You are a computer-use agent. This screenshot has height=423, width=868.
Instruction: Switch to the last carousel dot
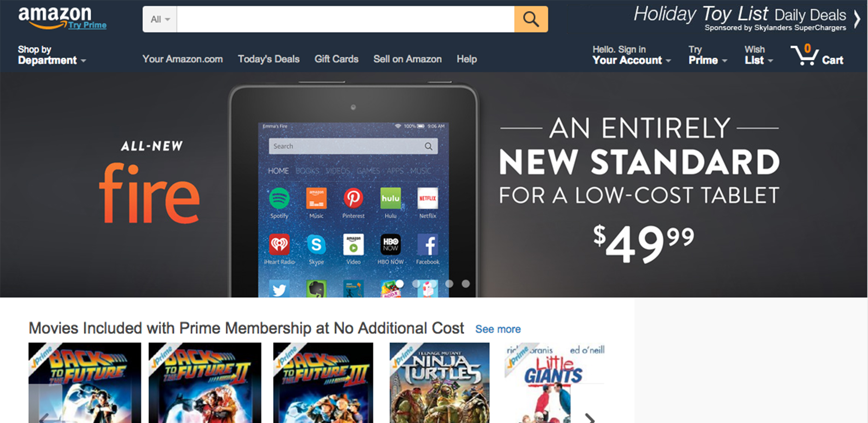pyautogui.click(x=466, y=284)
